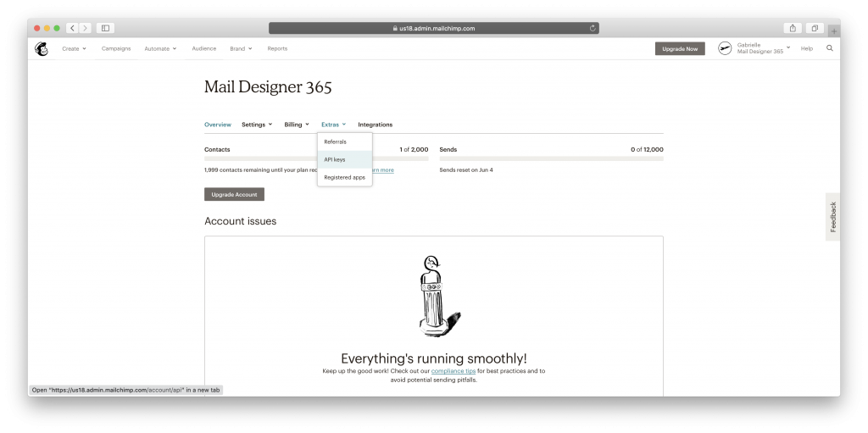Viewport: 868px width, 433px height.
Task: Select Referrals from Extras menu
Action: coord(344,142)
